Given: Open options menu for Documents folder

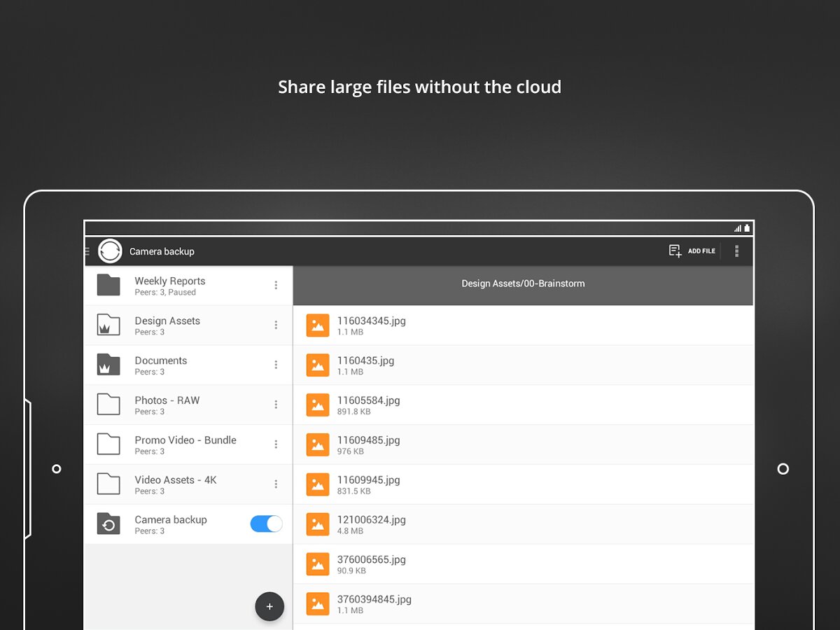Looking at the screenshot, I should (276, 365).
